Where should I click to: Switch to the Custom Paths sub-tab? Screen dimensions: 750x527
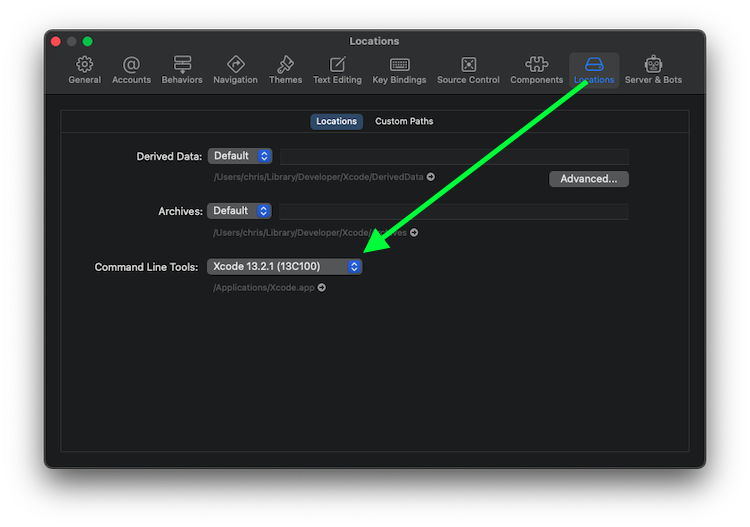(404, 121)
